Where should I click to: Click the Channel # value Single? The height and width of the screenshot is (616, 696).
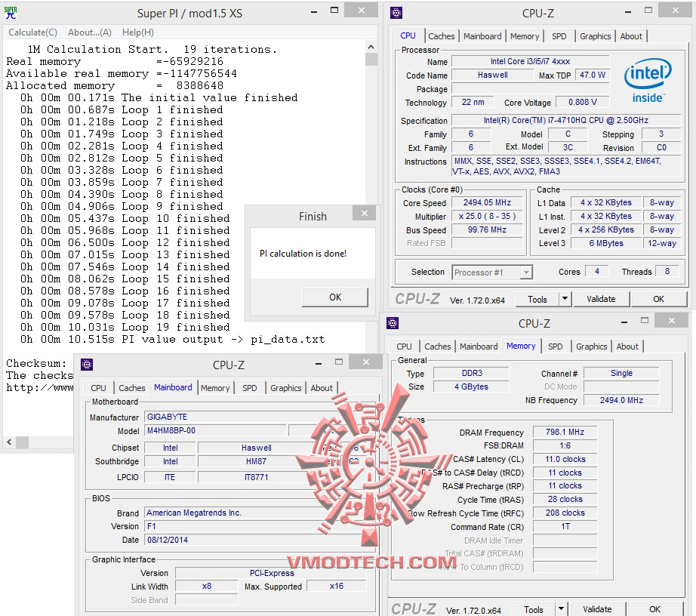pos(621,373)
